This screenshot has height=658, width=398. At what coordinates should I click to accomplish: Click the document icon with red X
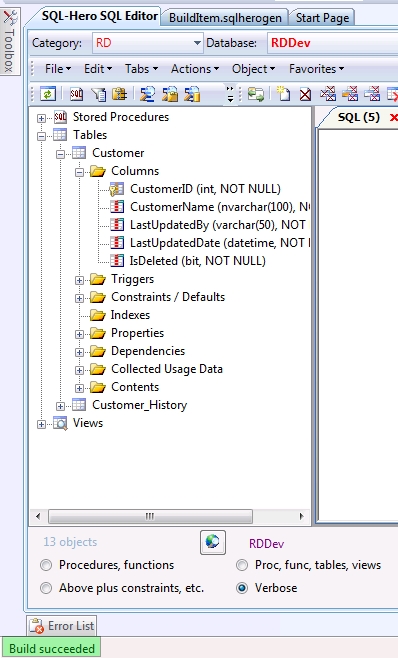[x=305, y=94]
